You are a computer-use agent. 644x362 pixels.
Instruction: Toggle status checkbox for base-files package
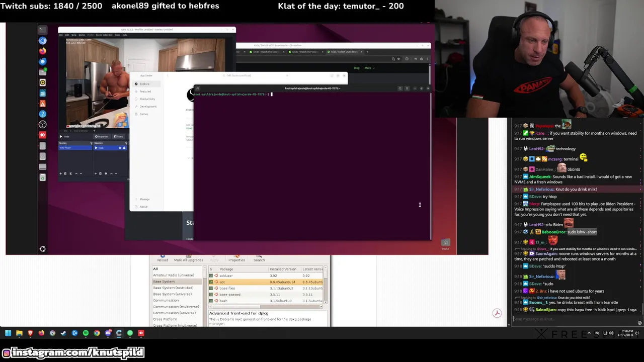click(211, 288)
